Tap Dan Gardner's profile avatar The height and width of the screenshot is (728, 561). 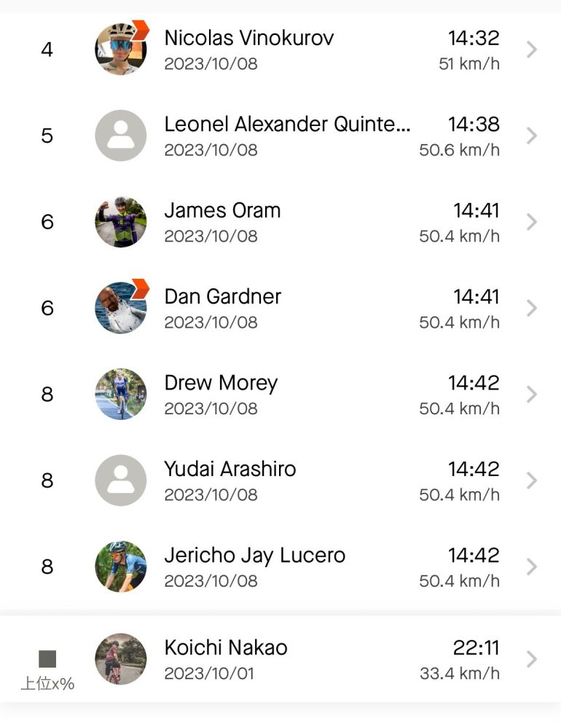coord(121,308)
